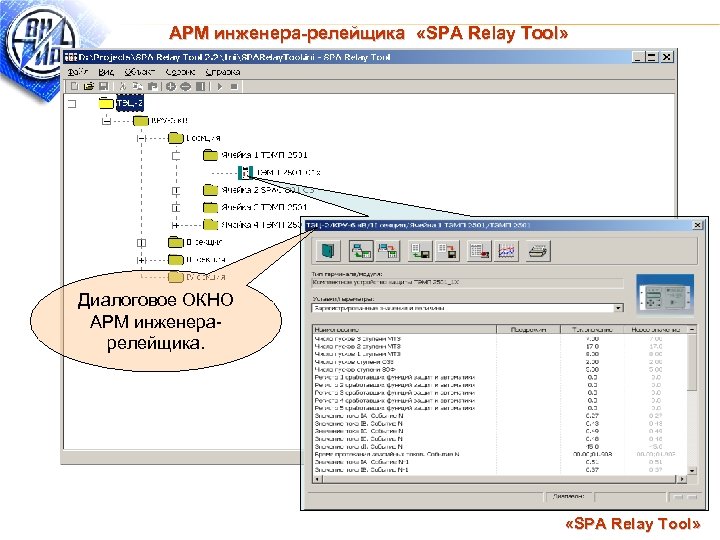Image resolution: width=720 pixels, height=540 pixels.
Task: Click the Open folder toolbar icon
Action: point(89,86)
